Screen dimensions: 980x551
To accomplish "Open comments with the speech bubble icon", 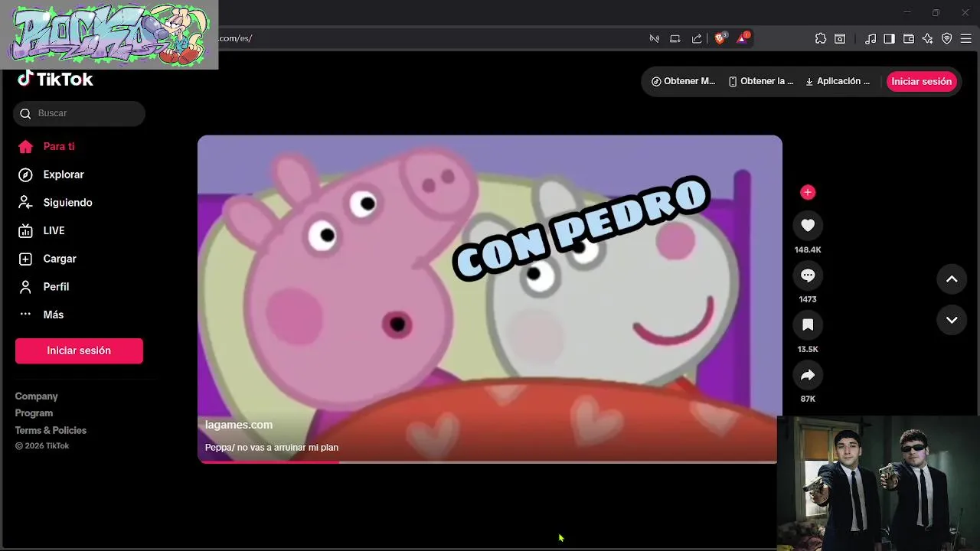I will 808,275.
